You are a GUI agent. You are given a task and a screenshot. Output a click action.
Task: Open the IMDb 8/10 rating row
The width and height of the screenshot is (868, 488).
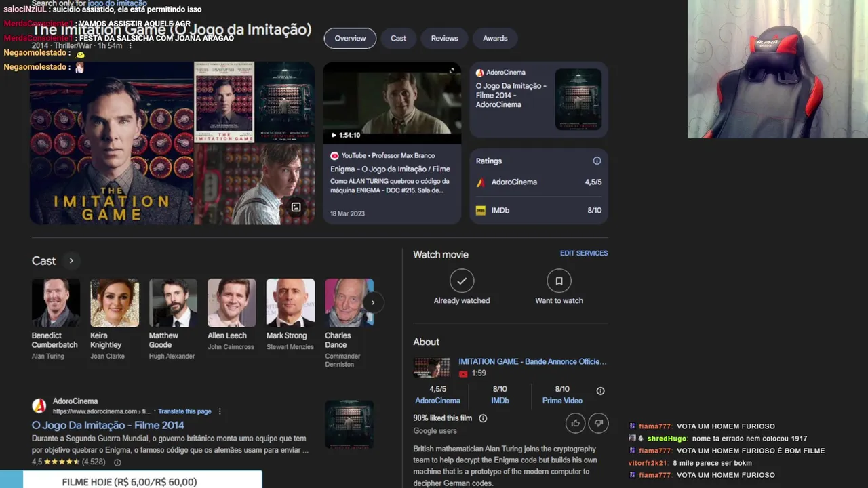tap(538, 211)
